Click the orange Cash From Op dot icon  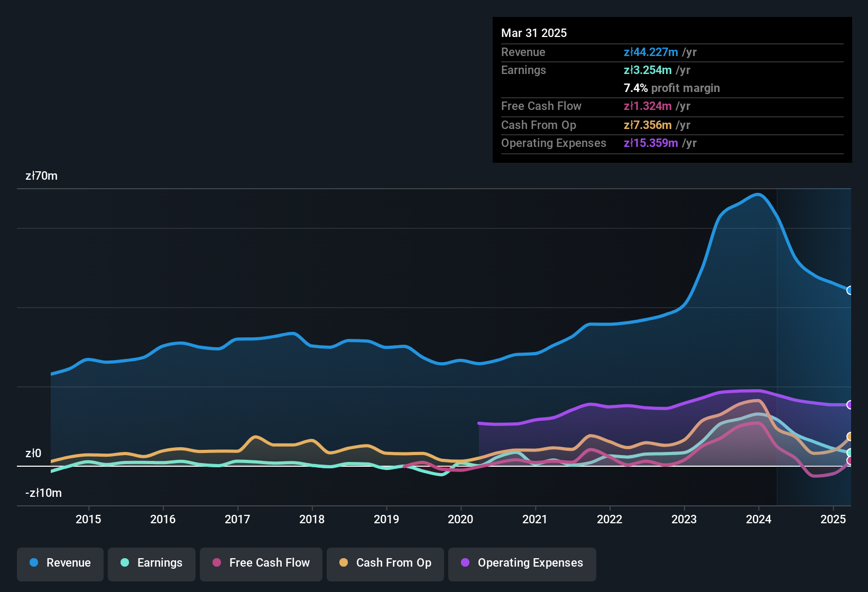tap(343, 563)
